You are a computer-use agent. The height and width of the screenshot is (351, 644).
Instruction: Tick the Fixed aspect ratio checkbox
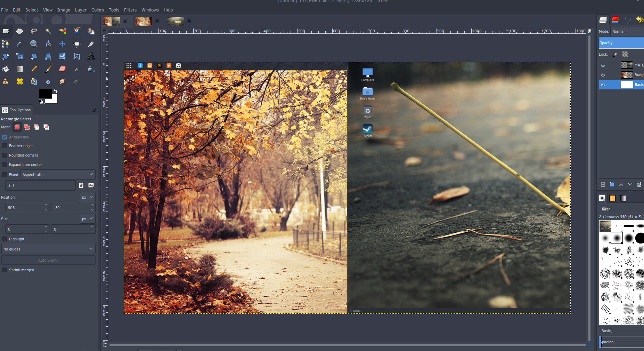pyautogui.click(x=5, y=175)
